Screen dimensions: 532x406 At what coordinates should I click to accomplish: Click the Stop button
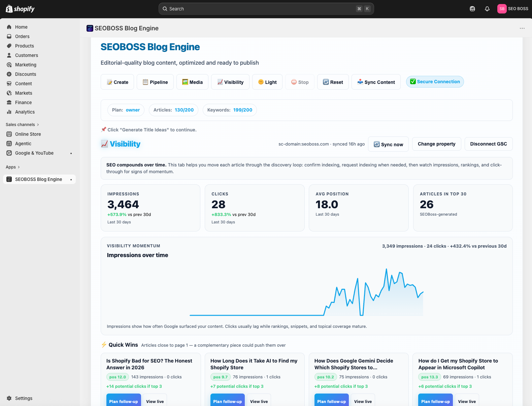(300, 82)
